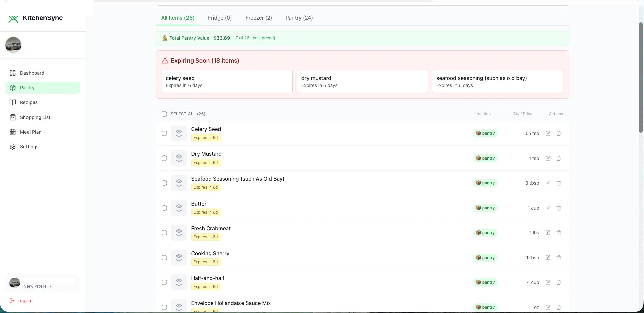The height and width of the screenshot is (313, 644).
Task: Click the Celery Seed package icon
Action: 179,133
